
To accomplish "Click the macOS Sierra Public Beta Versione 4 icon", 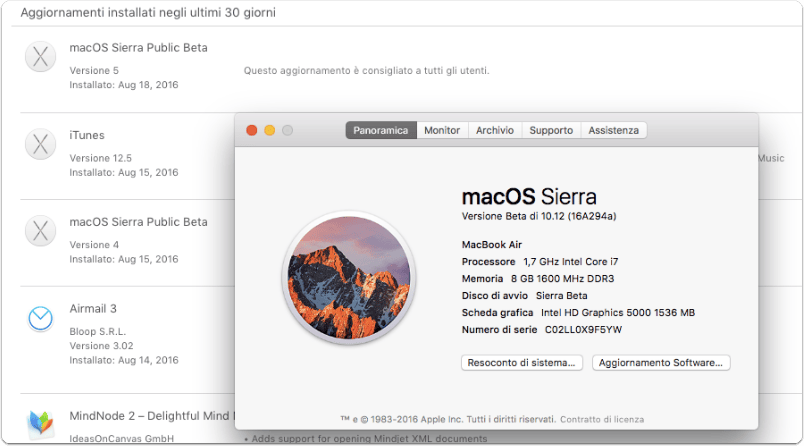I will pos(41,230).
